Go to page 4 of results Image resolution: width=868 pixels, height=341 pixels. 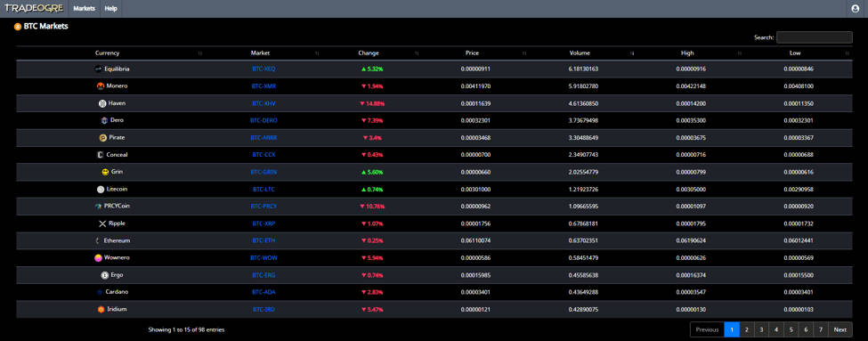point(776,330)
